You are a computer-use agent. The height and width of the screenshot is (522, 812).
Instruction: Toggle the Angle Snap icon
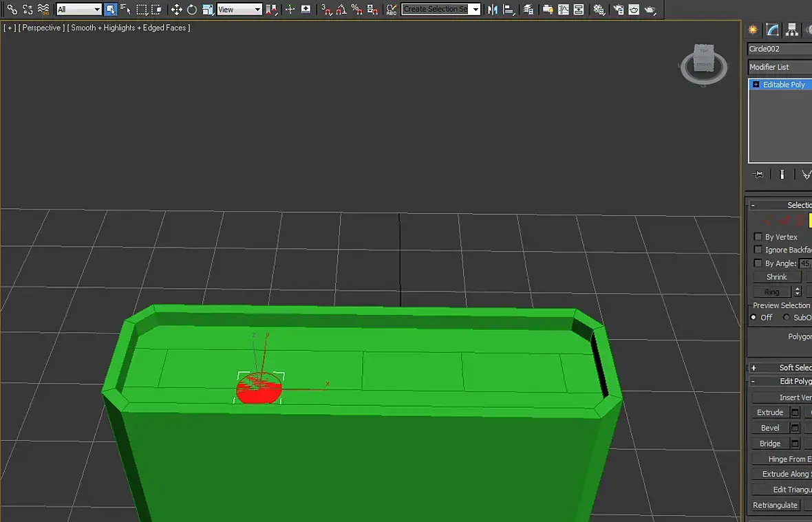[341, 10]
